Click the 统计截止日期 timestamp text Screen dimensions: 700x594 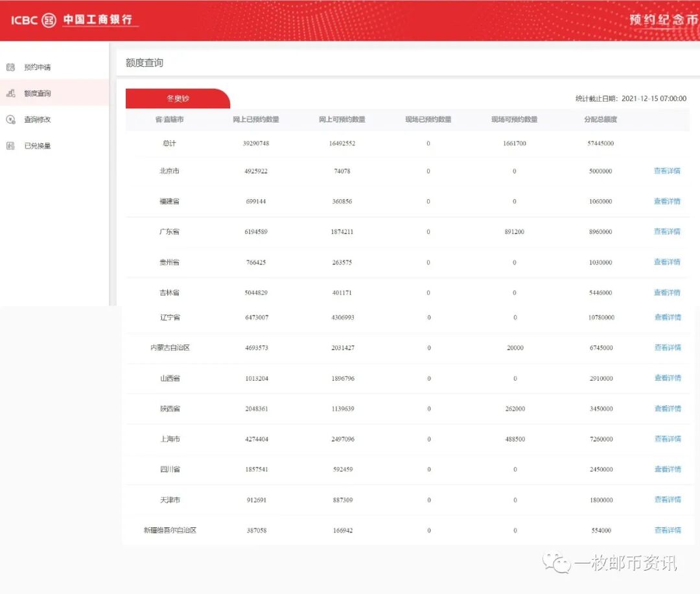(x=631, y=99)
